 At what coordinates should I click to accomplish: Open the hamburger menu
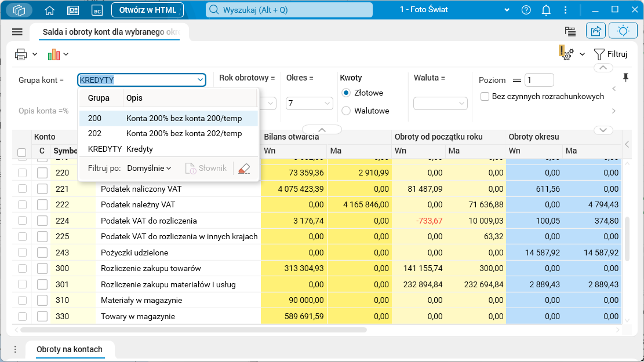tap(17, 32)
